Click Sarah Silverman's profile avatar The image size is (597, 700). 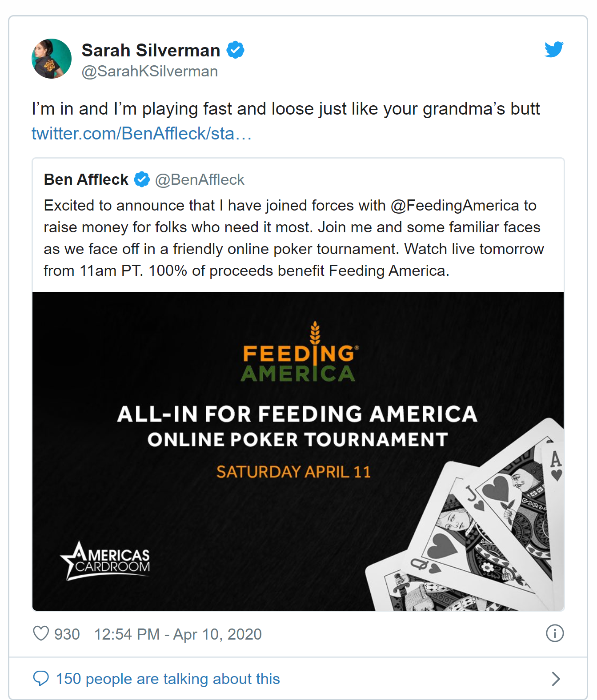click(x=52, y=59)
